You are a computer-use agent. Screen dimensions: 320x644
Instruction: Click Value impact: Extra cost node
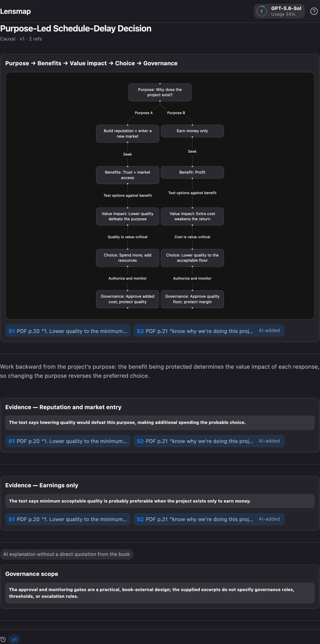(192, 216)
